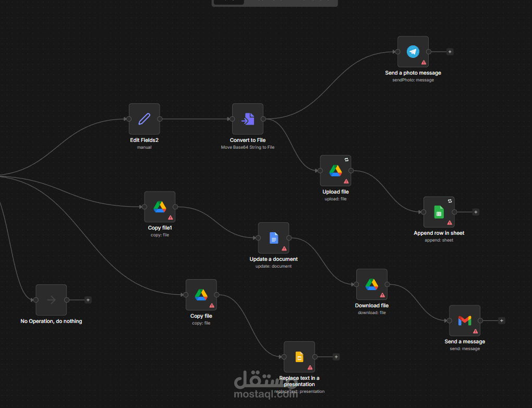Open the Download file Google Drive node
The width and height of the screenshot is (532, 408).
click(372, 284)
